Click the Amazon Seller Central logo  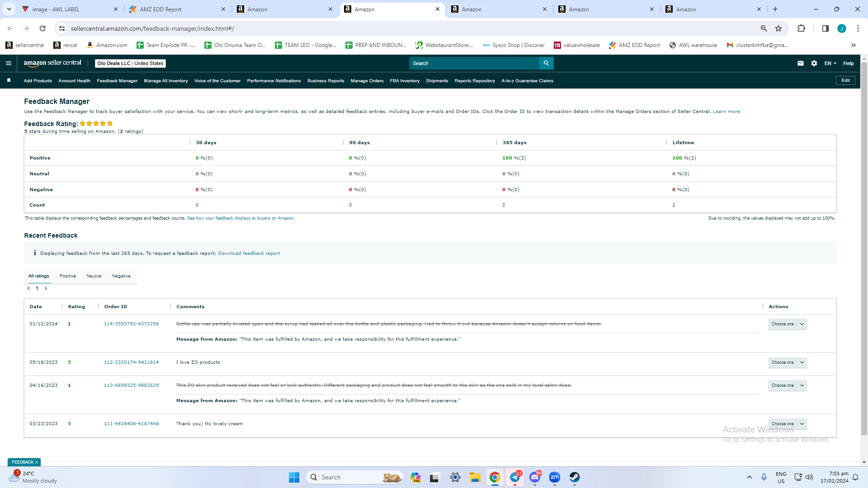coord(52,63)
